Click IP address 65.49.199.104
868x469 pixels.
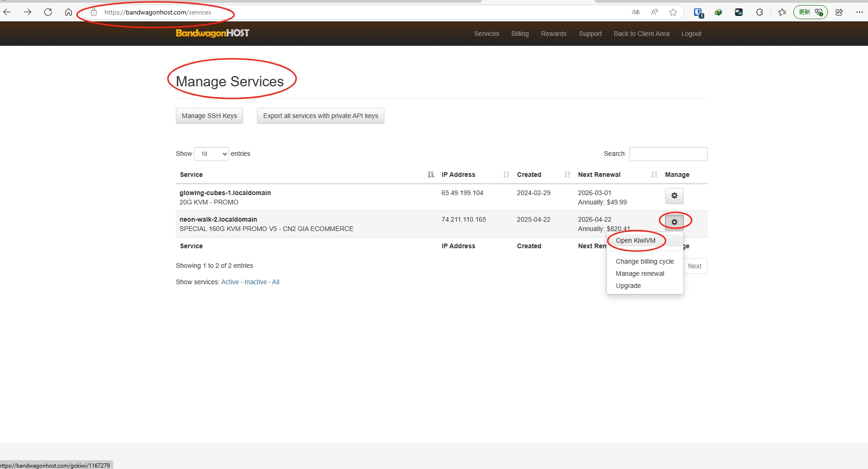[462, 193]
